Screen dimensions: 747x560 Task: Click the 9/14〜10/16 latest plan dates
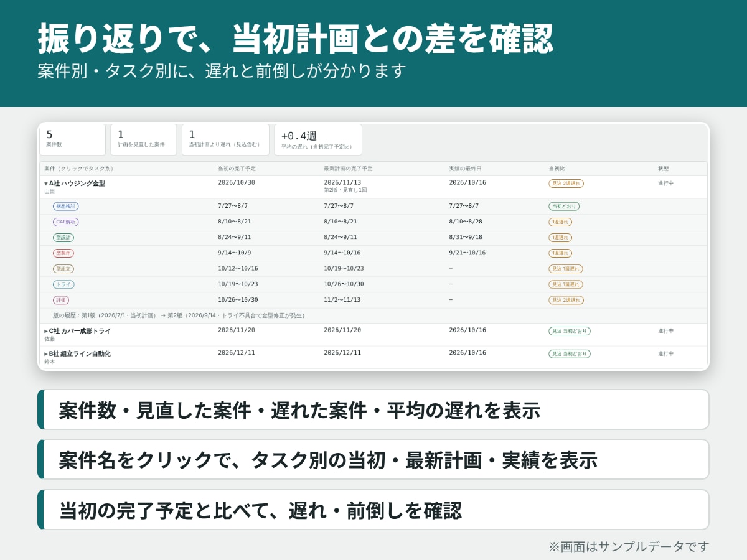point(342,253)
